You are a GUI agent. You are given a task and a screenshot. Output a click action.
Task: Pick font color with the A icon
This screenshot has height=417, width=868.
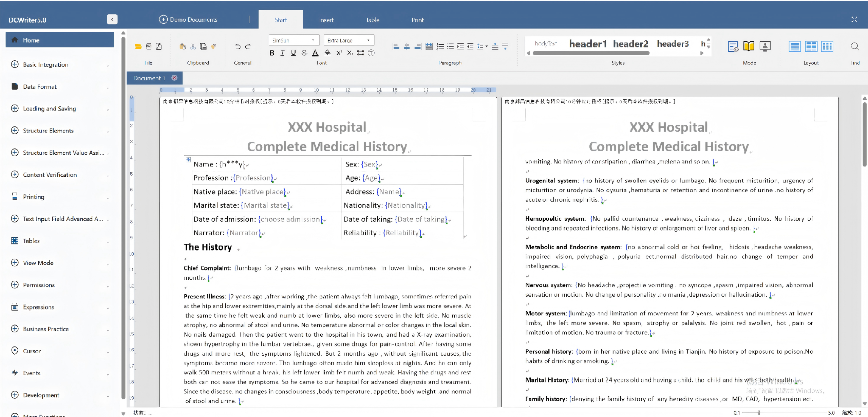tap(315, 53)
